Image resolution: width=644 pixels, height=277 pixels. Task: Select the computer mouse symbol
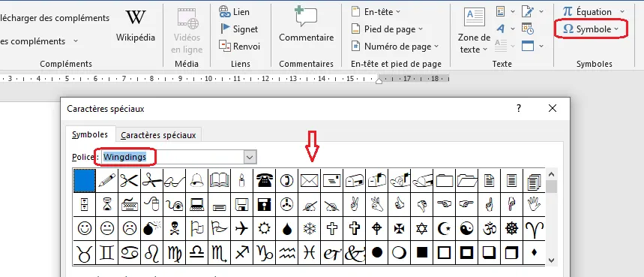152,204
